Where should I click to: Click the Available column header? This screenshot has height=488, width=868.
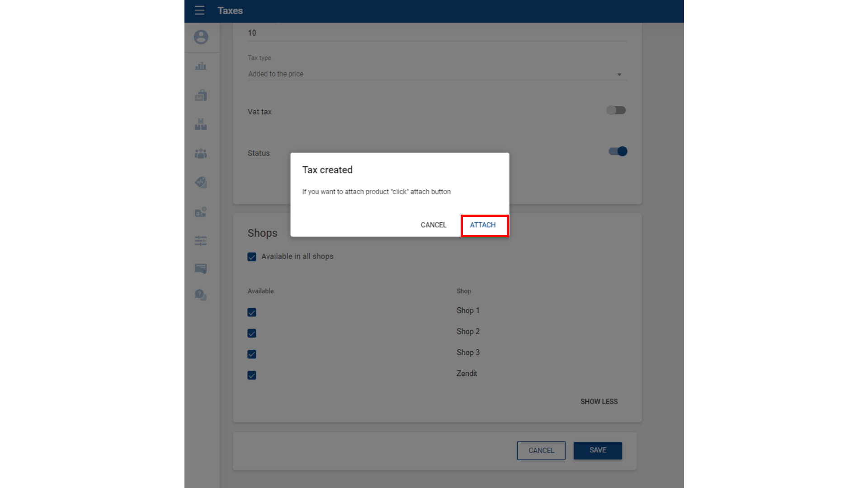click(260, 291)
